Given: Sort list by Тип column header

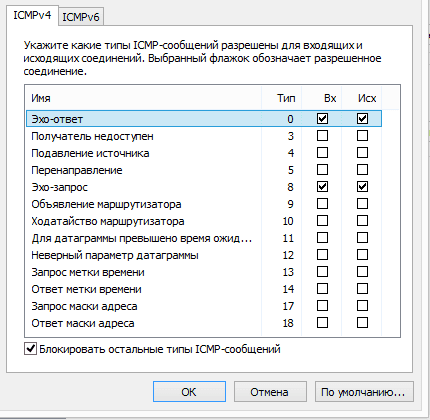Looking at the screenshot, I should pyautogui.click(x=282, y=98).
